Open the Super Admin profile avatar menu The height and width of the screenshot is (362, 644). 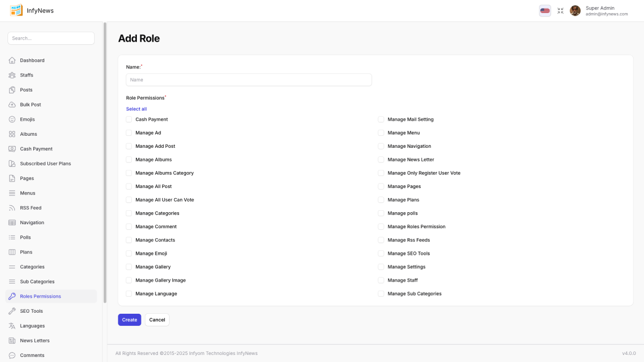pyautogui.click(x=575, y=11)
